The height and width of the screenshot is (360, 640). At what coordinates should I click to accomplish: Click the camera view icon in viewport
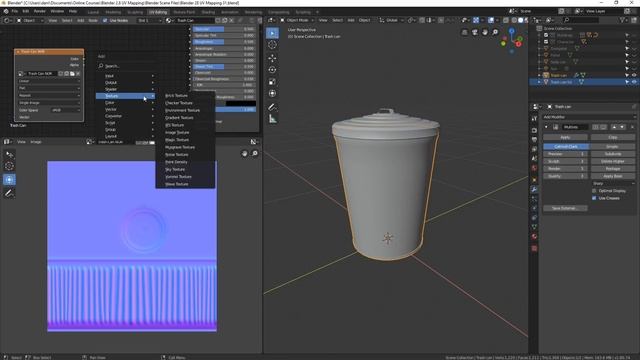[474, 32]
